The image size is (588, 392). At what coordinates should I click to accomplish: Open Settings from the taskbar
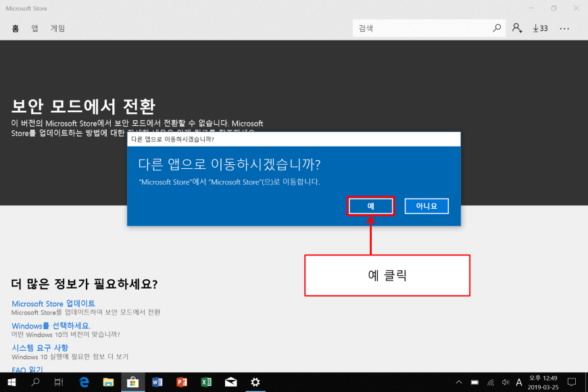pyautogui.click(x=255, y=383)
